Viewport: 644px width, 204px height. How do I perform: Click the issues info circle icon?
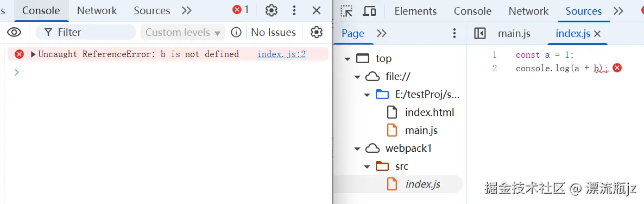[236, 32]
